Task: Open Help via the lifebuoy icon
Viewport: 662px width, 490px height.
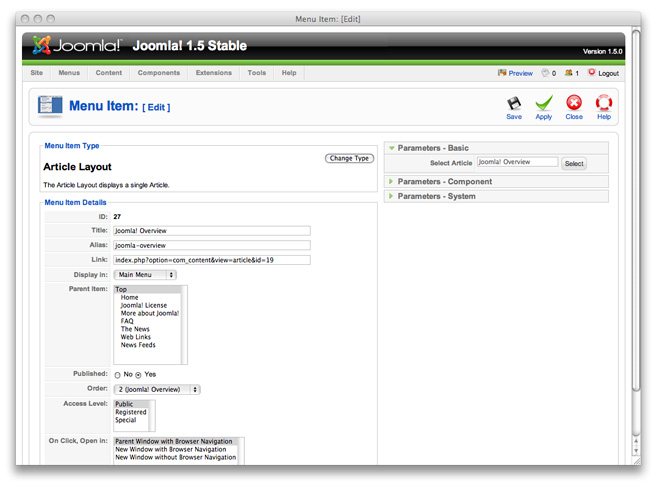Action: pos(604,103)
